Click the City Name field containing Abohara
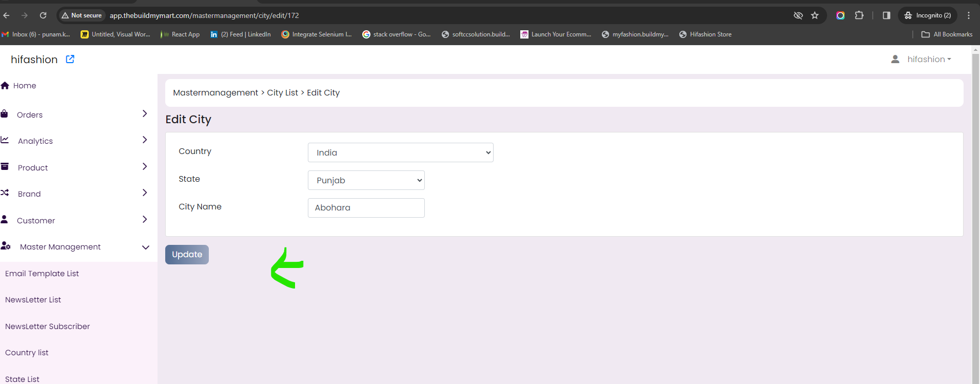980x384 pixels. pyautogui.click(x=366, y=208)
